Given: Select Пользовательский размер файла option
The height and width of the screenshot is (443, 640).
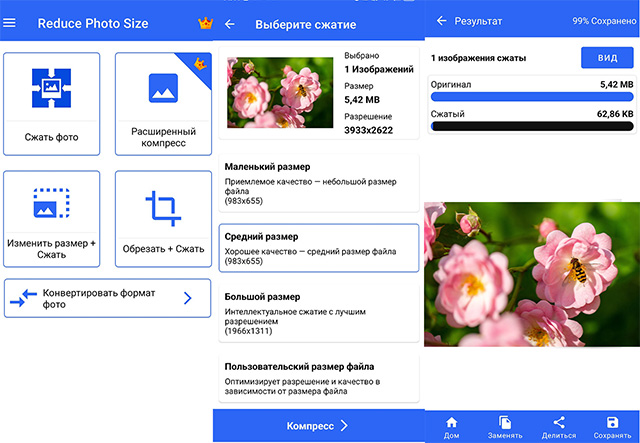Looking at the screenshot, I should [319, 378].
